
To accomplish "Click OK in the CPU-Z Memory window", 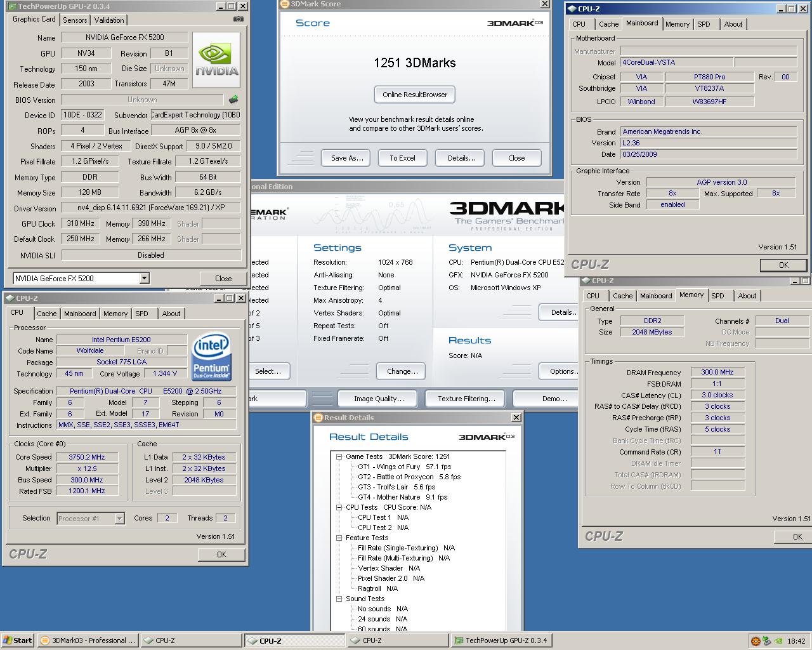I will [x=793, y=537].
